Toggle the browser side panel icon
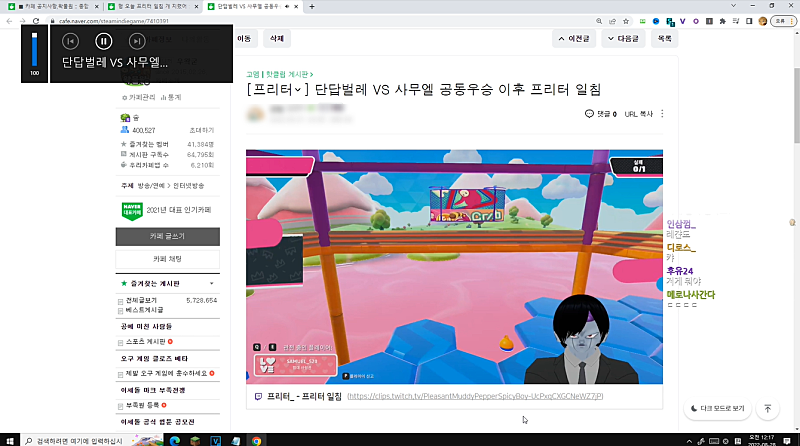 tap(749, 21)
